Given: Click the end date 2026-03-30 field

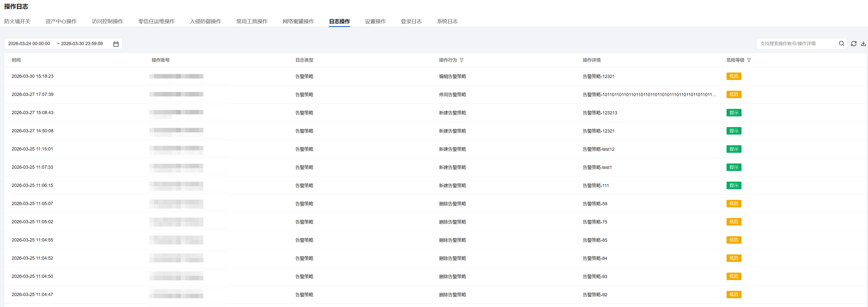Looking at the screenshot, I should coord(82,43).
